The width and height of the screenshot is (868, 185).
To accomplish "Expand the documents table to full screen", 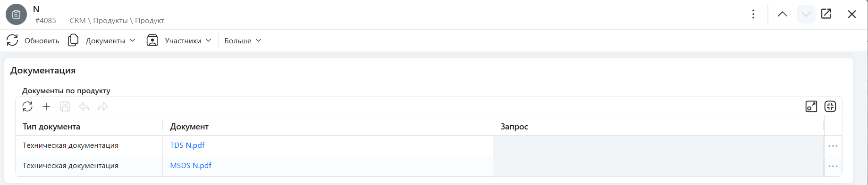I will tap(811, 106).
